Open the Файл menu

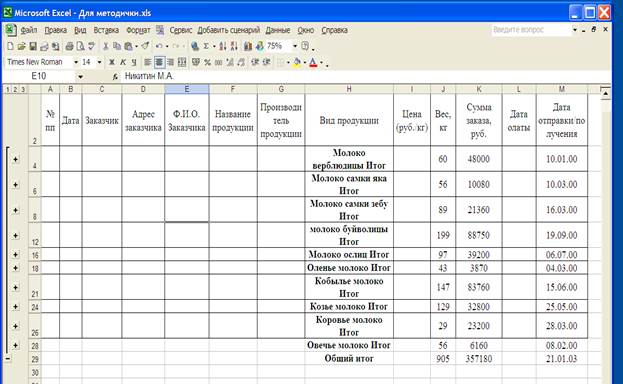tap(29, 30)
